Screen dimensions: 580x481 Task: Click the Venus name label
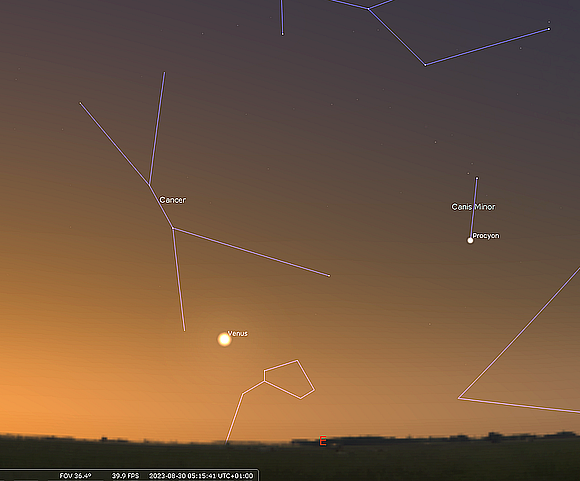(x=237, y=333)
